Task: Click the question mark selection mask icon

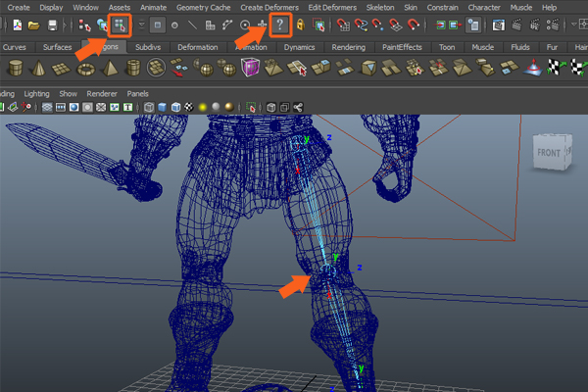Action: (281, 24)
